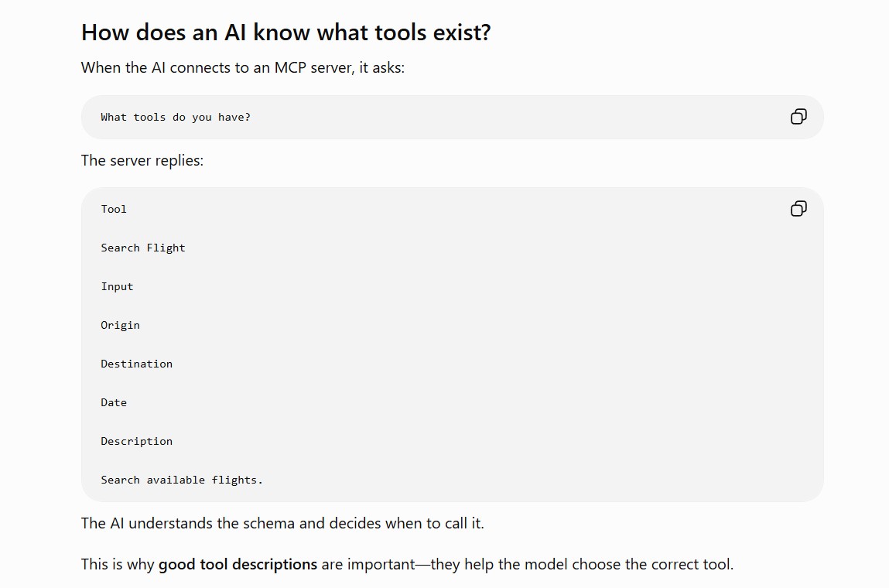This screenshot has height=588, width=889.
Task: Click the "Destination" code line
Action: (137, 364)
